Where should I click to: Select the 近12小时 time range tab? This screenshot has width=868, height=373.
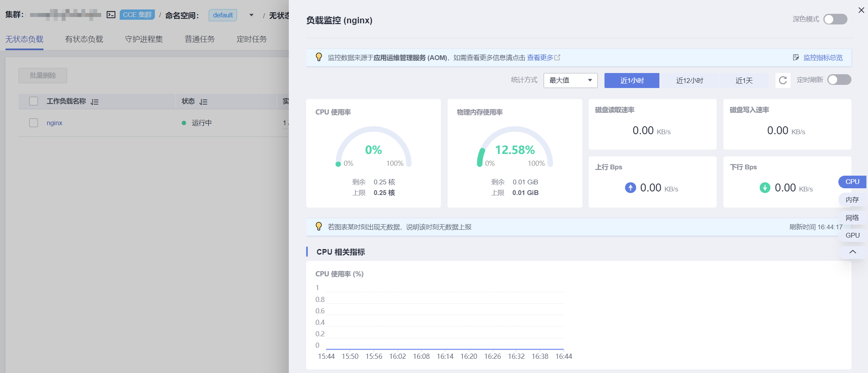[689, 81]
